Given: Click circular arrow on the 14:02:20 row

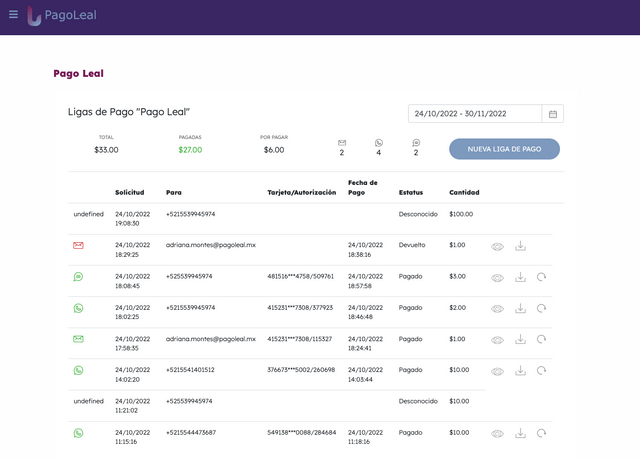Looking at the screenshot, I should [541, 371].
